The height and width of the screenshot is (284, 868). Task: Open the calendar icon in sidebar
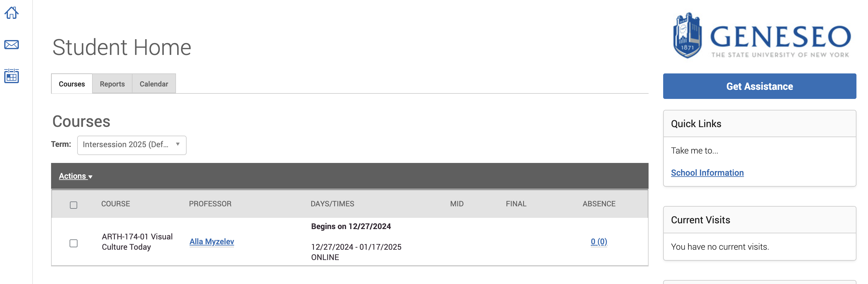[x=12, y=76]
